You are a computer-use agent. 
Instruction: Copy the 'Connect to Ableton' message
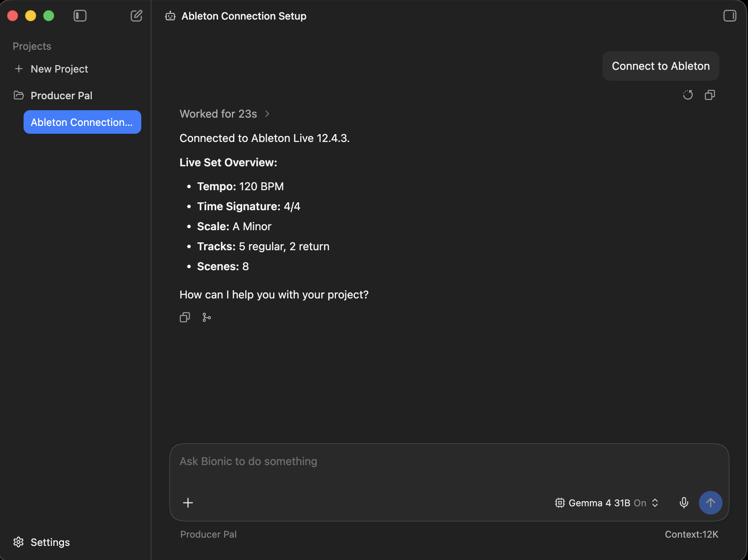tap(710, 95)
